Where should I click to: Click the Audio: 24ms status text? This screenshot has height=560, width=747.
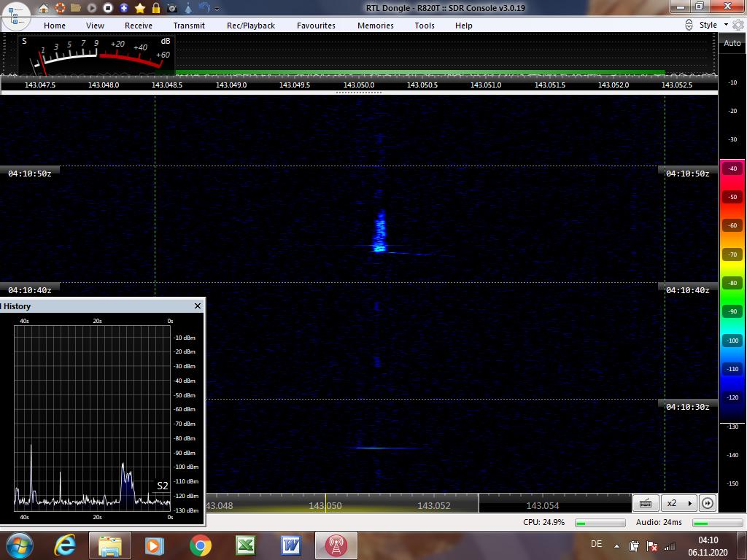coord(659,522)
